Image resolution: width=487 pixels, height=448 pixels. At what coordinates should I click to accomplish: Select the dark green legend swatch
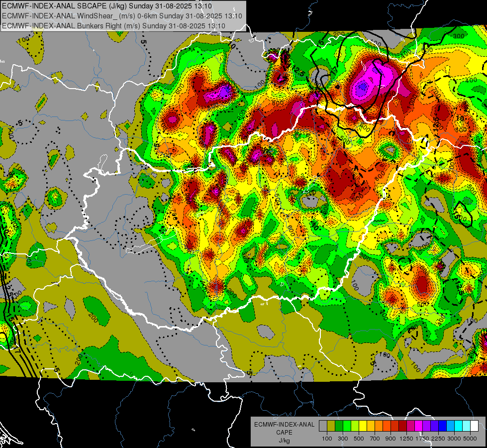coord(339,426)
